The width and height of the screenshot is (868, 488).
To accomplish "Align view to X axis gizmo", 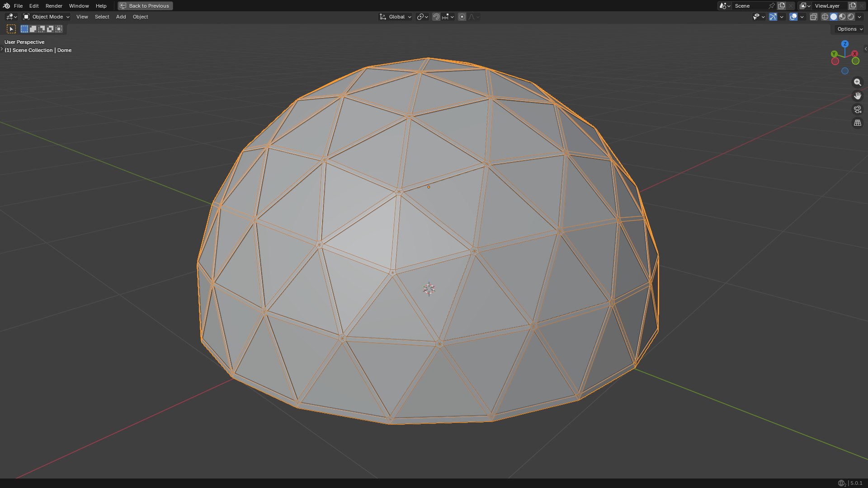I will [x=855, y=54].
